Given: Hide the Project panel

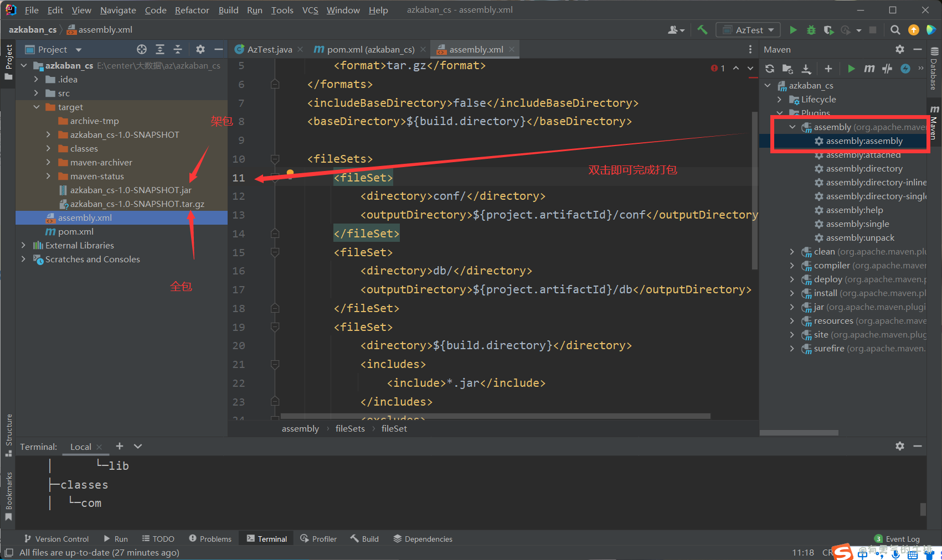Looking at the screenshot, I should point(219,49).
